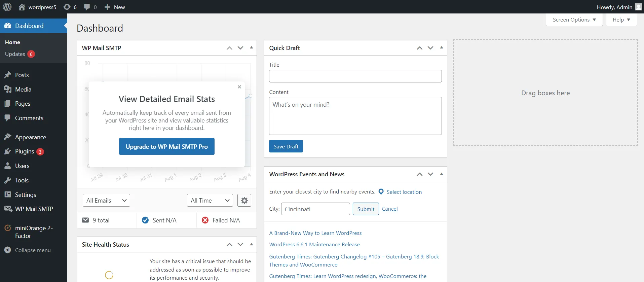Click the Admin avatar in top bar
Image resolution: width=644 pixels, height=282 pixels.
[x=638, y=7]
